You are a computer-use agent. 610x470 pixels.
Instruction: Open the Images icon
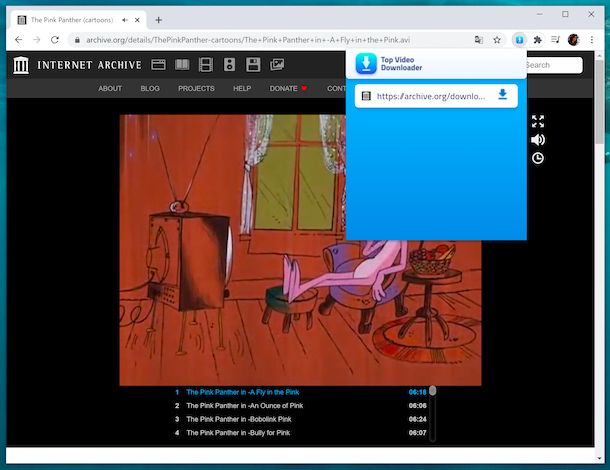pos(277,65)
